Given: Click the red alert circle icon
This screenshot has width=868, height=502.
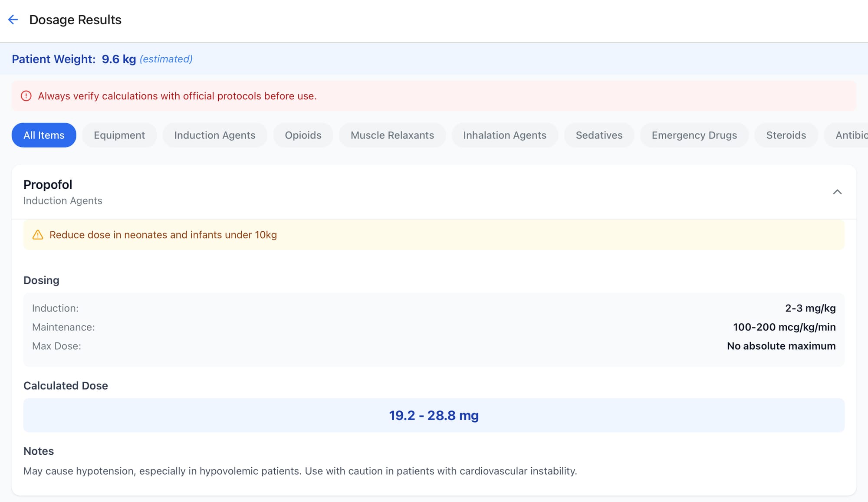Looking at the screenshot, I should (x=26, y=96).
